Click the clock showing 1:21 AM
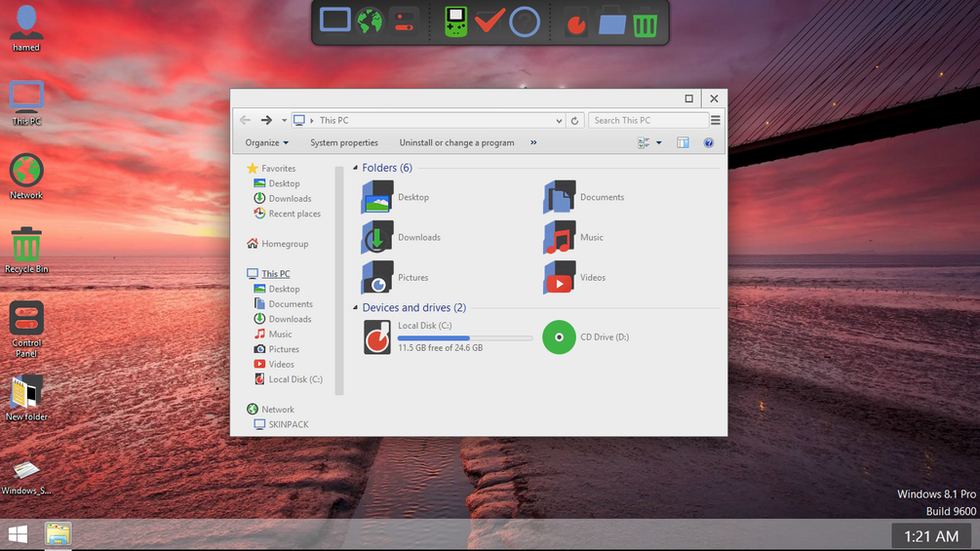 [x=931, y=536]
